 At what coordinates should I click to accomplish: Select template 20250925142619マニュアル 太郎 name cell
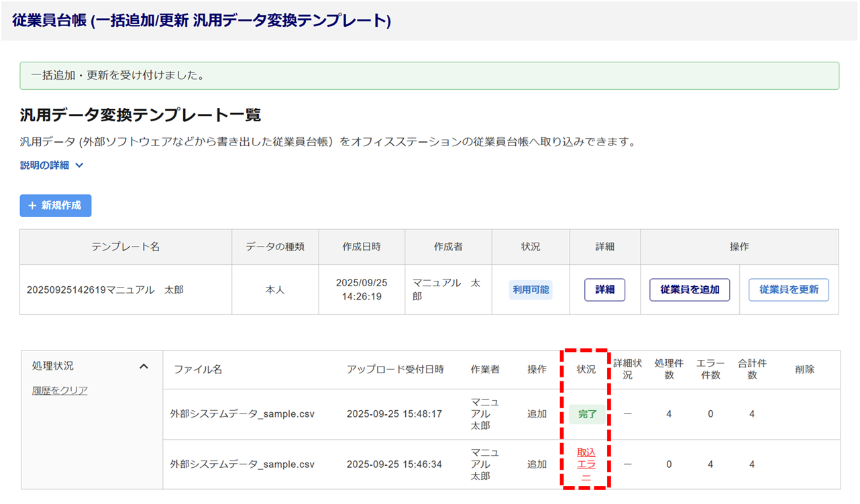[105, 290]
